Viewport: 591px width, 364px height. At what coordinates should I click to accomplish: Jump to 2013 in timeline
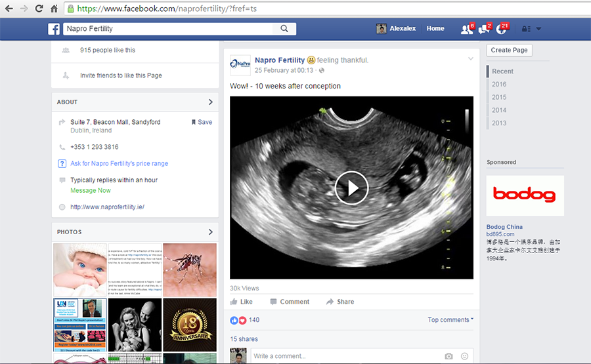point(499,123)
